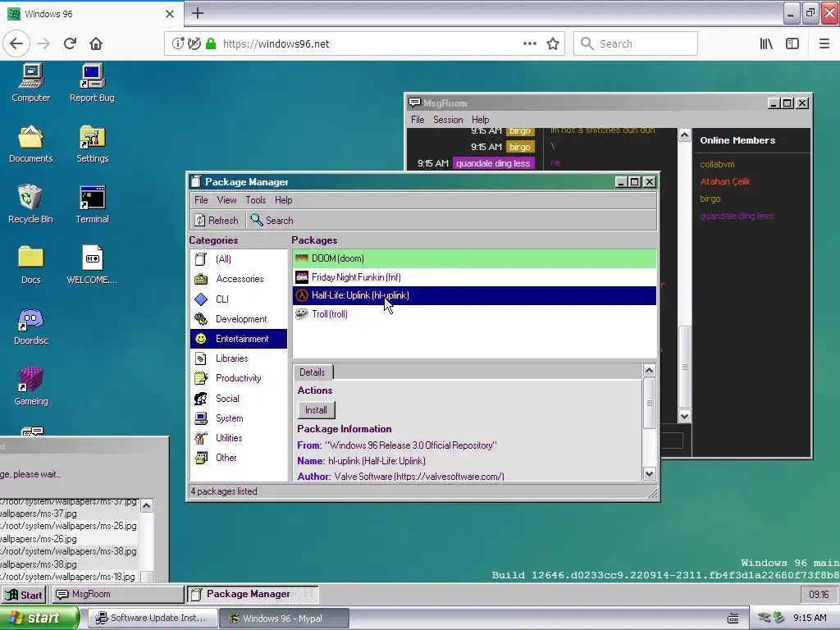Click quandale ding less in Online Members
Screen dimensions: 840x630
click(737, 216)
